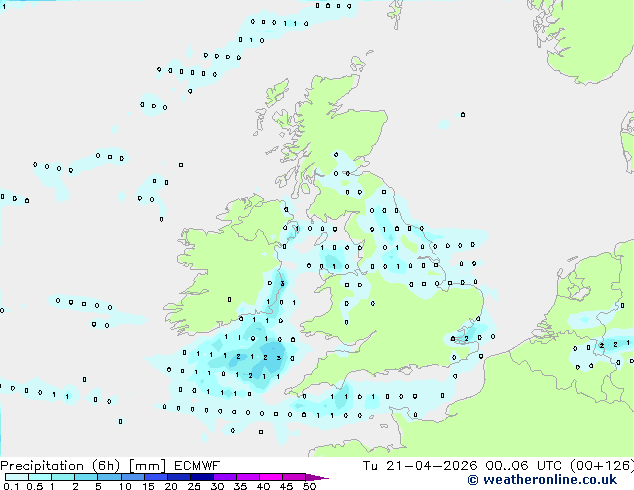Select the 15–20 mm legend color swatch
Viewport: 634px width, 490px height.
pyautogui.click(x=156, y=477)
